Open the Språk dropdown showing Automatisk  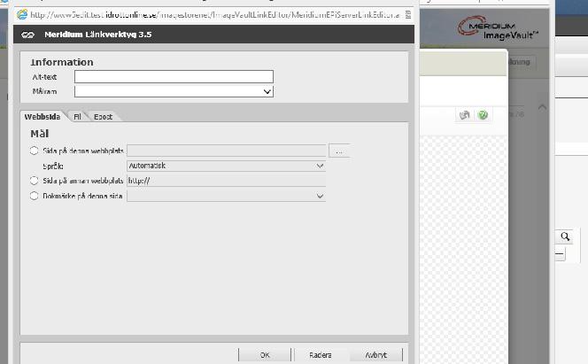click(226, 166)
